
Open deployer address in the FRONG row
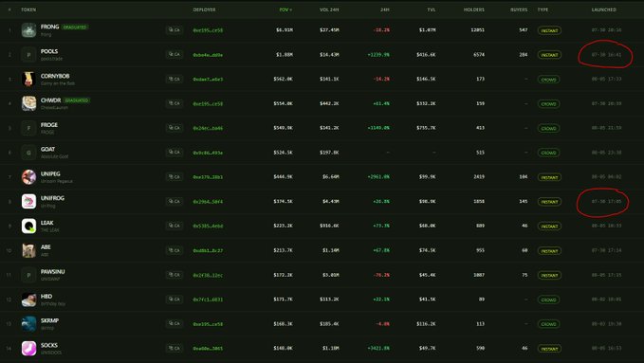[208, 30]
